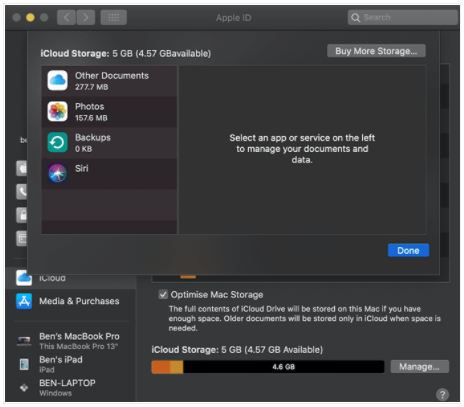Click Buy More Storage button

[x=376, y=51]
